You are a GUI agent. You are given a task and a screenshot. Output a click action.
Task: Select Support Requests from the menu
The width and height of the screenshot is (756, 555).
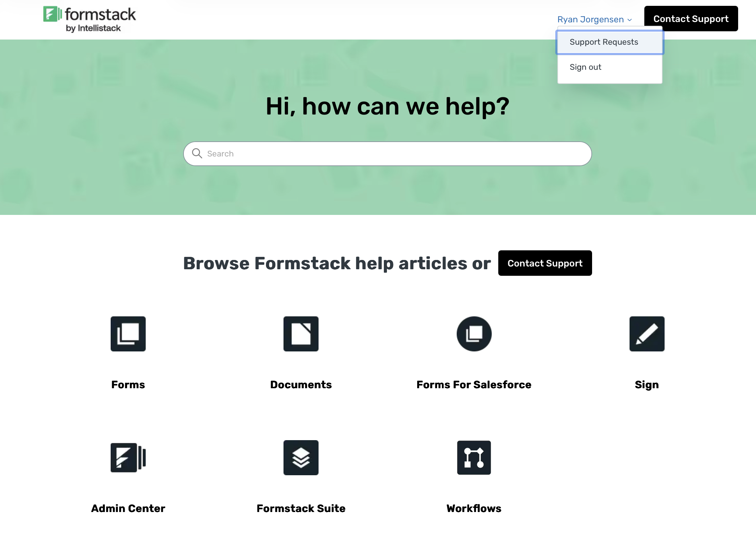pyautogui.click(x=604, y=42)
